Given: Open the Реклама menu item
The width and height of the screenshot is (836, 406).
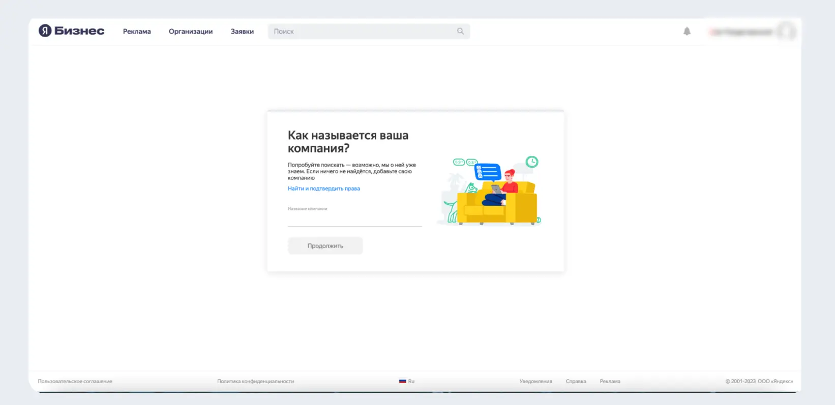Looking at the screenshot, I should (137, 31).
